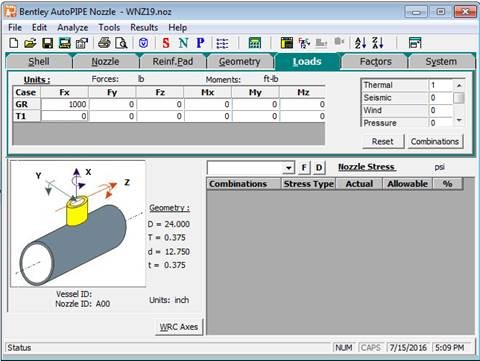Image resolution: width=480 pixels, height=361 pixels.
Task: Click the GR case Fx cell
Action: click(65, 104)
